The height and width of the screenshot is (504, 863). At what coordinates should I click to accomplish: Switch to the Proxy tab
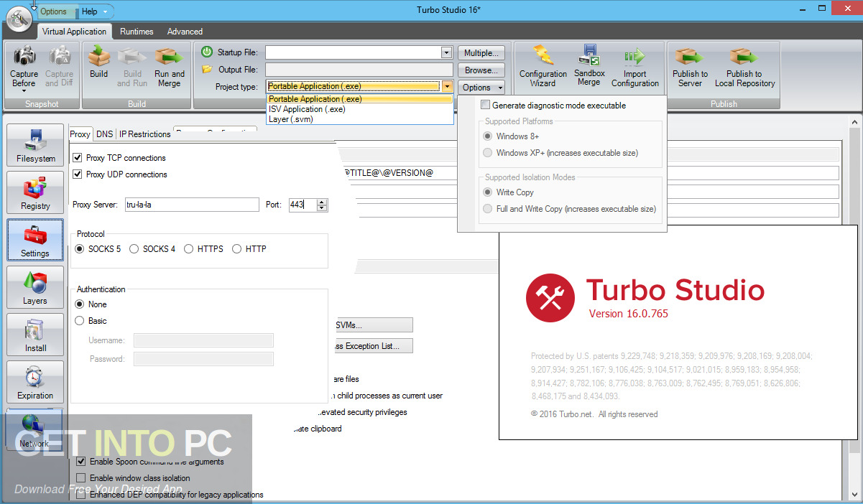[x=80, y=134]
